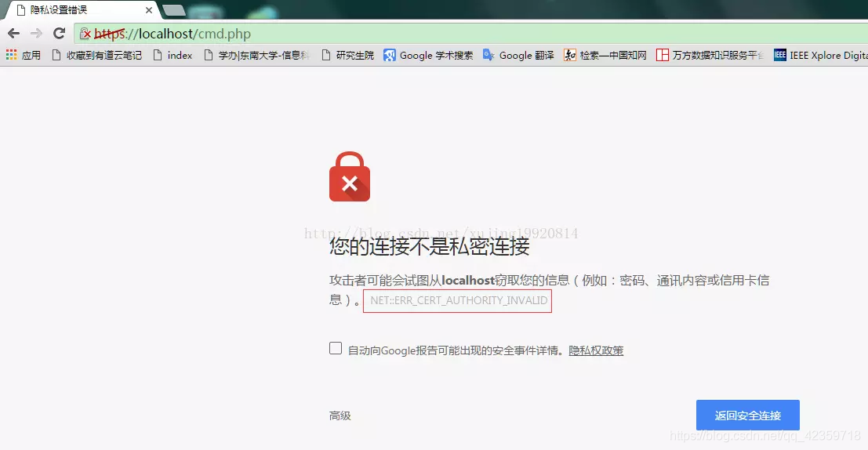868x450 pixels.
Task: Open the Google 翻译 bookmark
Action: tap(518, 56)
